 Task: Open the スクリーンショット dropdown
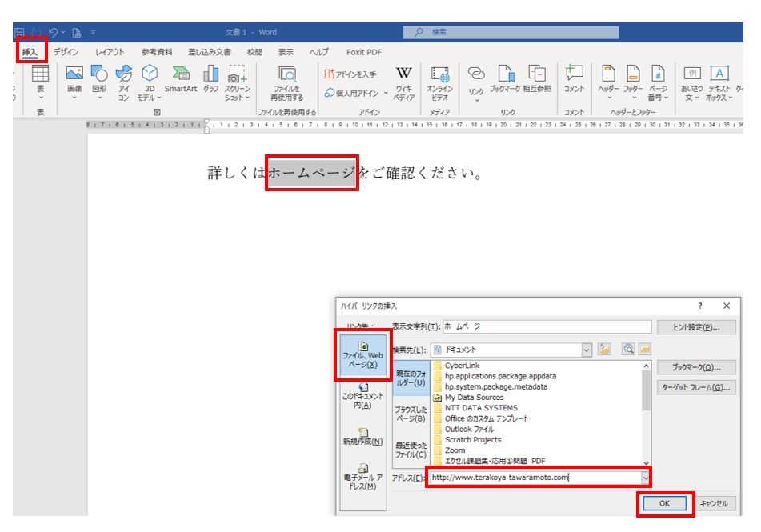[x=237, y=82]
